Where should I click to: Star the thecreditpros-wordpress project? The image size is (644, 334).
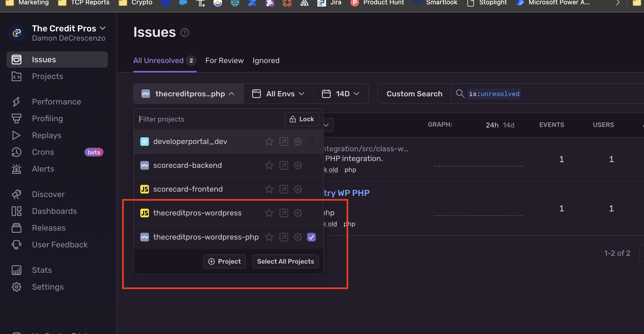pyautogui.click(x=269, y=213)
